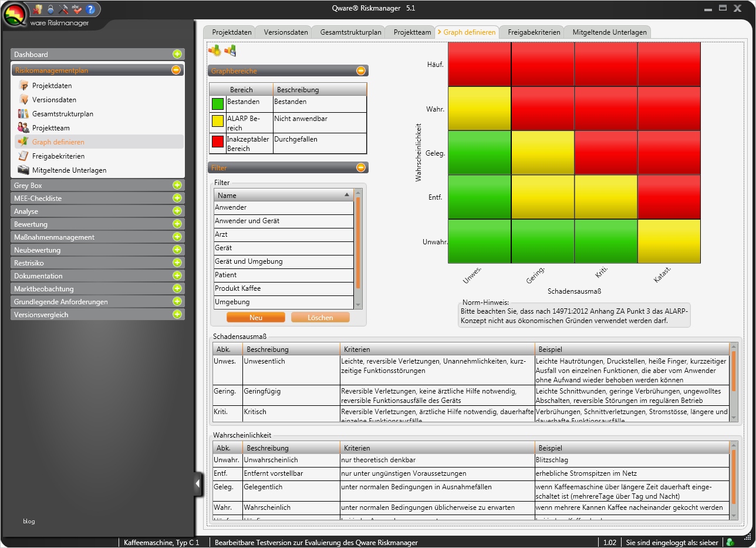The width and height of the screenshot is (756, 548).
Task: Collapse the Filter panel
Action: tap(361, 167)
